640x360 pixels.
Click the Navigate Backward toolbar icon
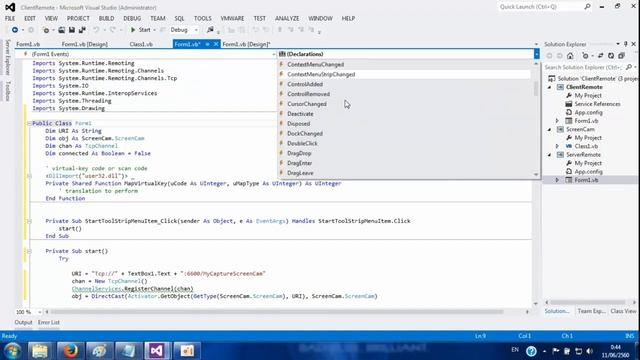15,30
